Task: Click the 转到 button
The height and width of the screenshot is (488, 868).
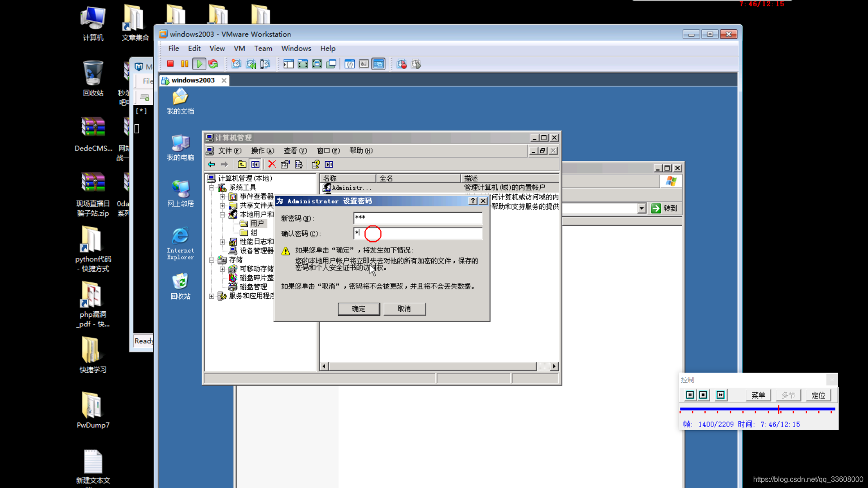Action: (x=665, y=208)
